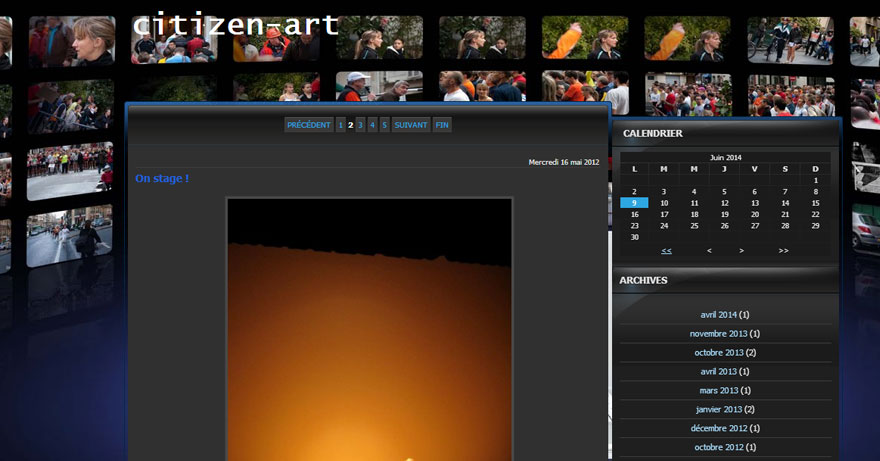Click the ARCHIVES panel heading
880x461 pixels.
[x=643, y=280]
